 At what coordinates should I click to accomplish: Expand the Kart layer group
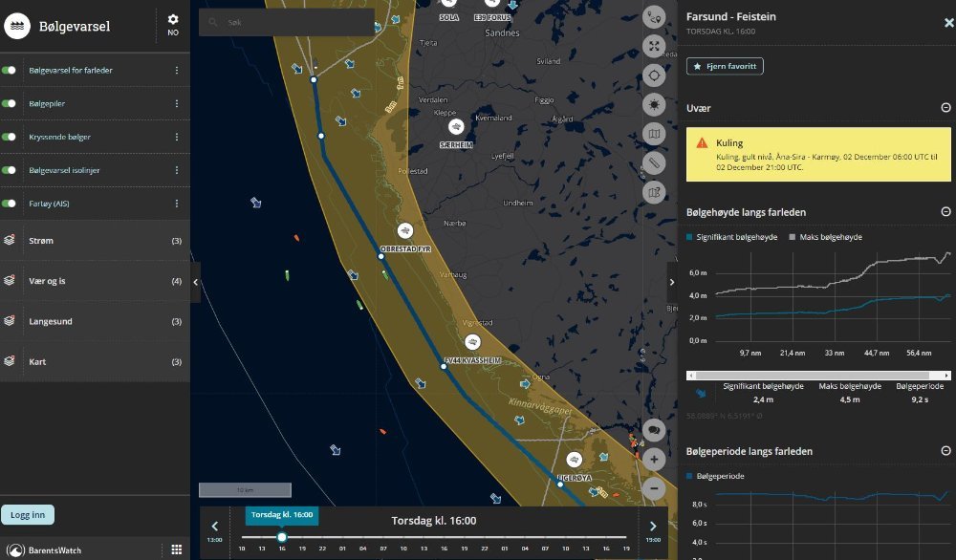pos(95,361)
